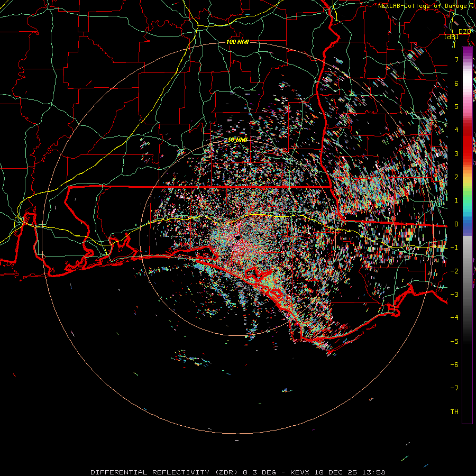Click the -7 value on the dB scale
This screenshot has height=476, width=476.
click(454, 388)
